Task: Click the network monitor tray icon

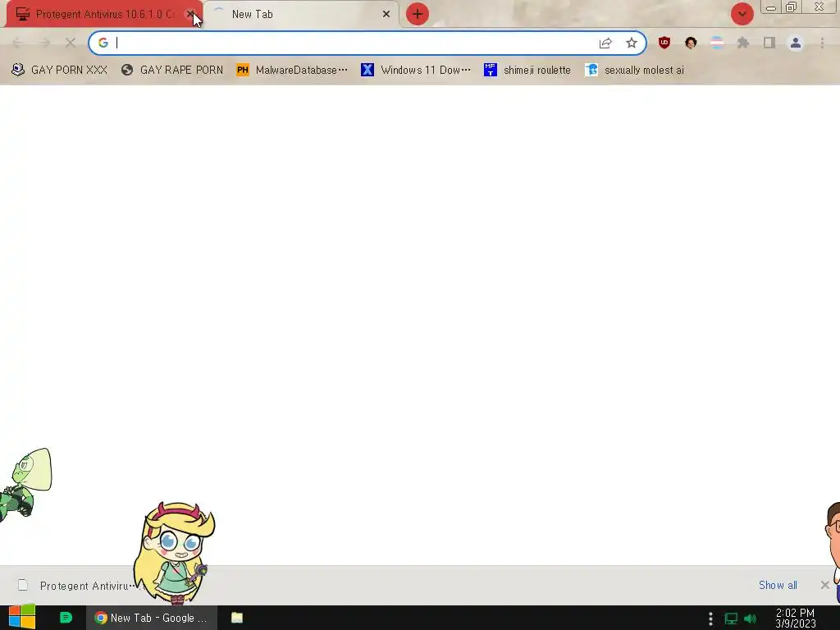Action: tap(731, 619)
